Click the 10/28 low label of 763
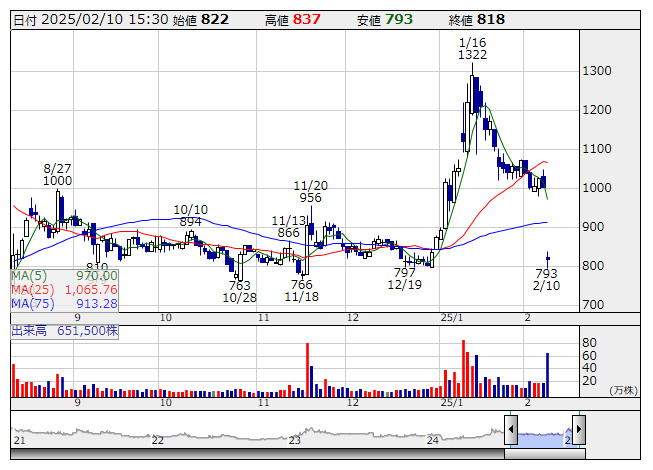The image size is (653, 470). [240, 291]
